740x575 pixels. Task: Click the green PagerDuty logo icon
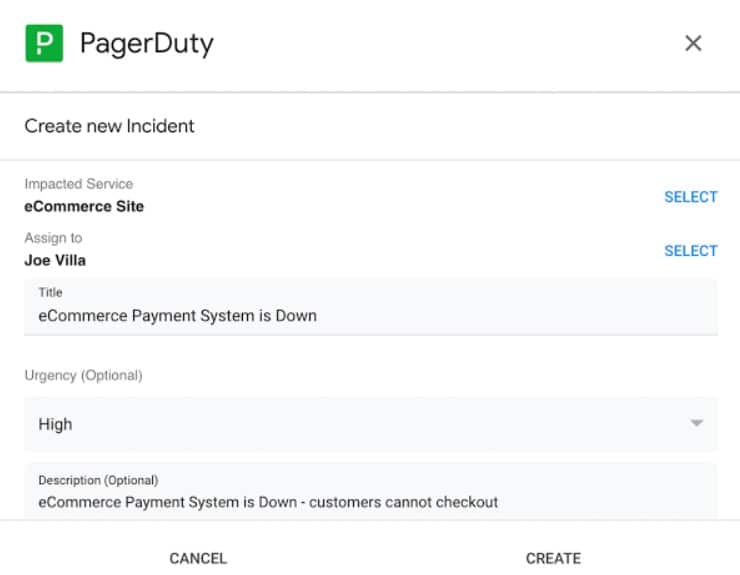coord(44,43)
